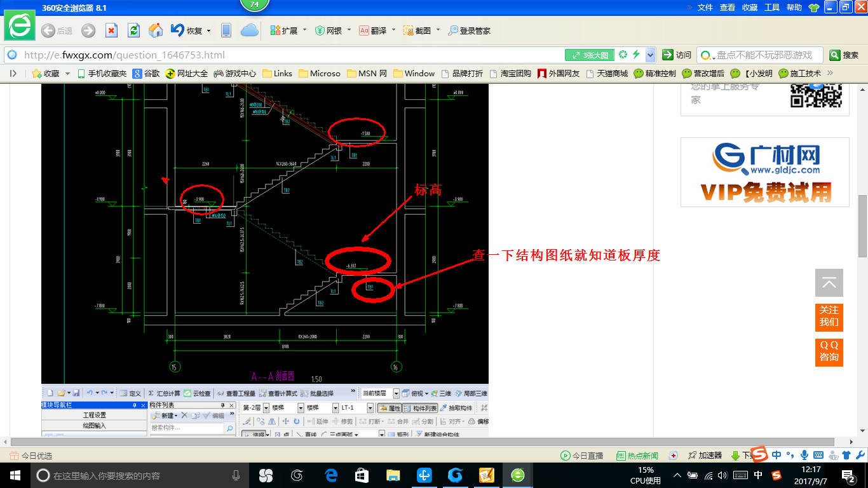Open 今日直播 in status bar
868x488 pixels.
(581, 456)
